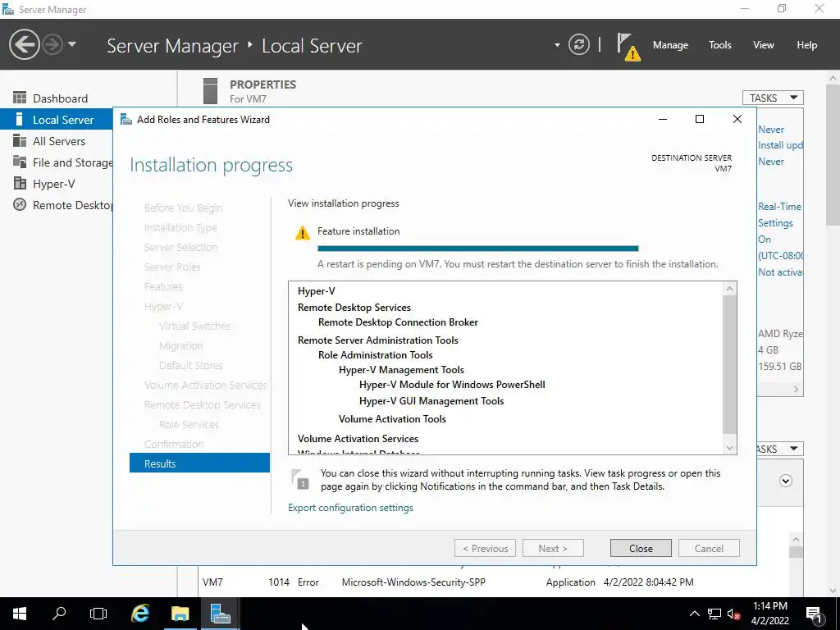The width and height of the screenshot is (840, 630).
Task: Click main window scroll up arrow
Action: [x=833, y=78]
